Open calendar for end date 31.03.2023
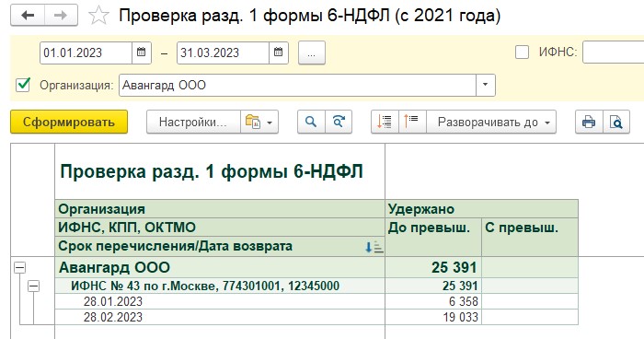Image resolution: width=644 pixels, height=339 pixels. point(279,53)
